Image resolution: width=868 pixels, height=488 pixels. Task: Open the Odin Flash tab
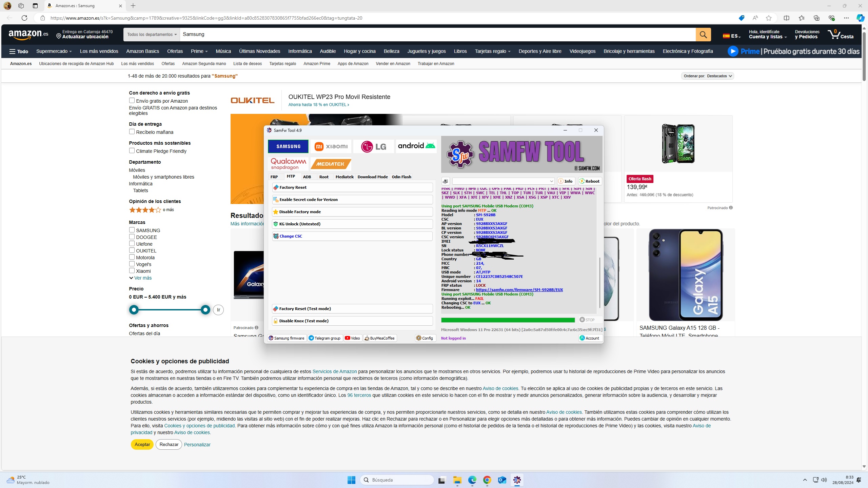(x=401, y=177)
